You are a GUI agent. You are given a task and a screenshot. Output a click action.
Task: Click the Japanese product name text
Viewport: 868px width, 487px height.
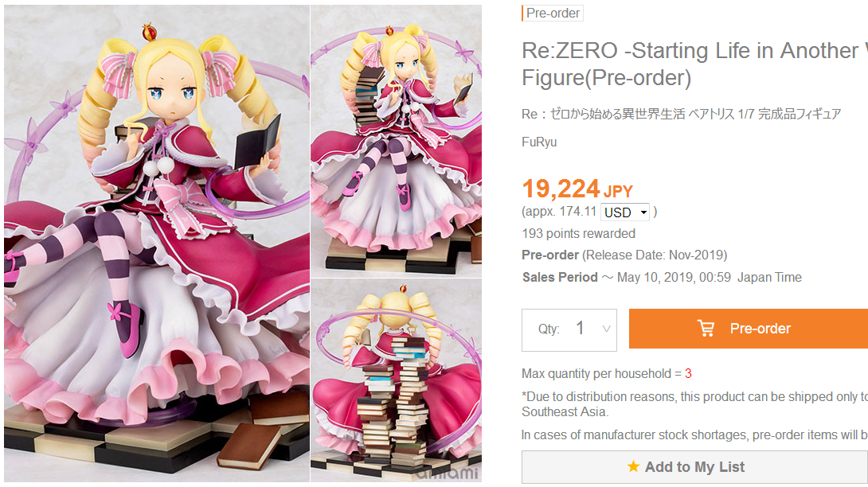681,114
